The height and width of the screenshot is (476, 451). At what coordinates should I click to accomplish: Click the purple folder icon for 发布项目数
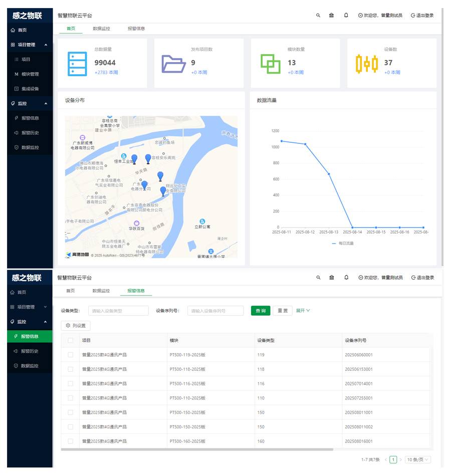point(173,64)
